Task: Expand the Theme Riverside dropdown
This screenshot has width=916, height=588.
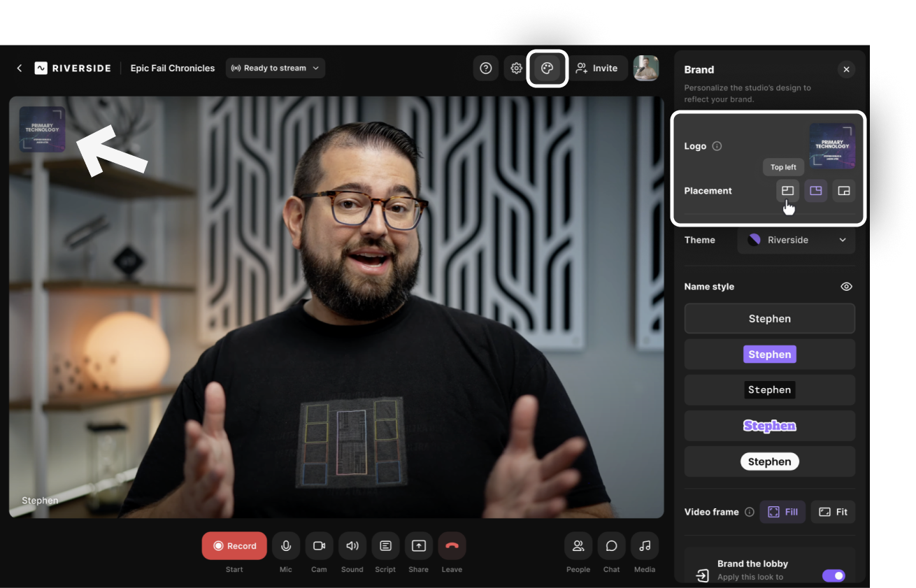Action: (796, 240)
